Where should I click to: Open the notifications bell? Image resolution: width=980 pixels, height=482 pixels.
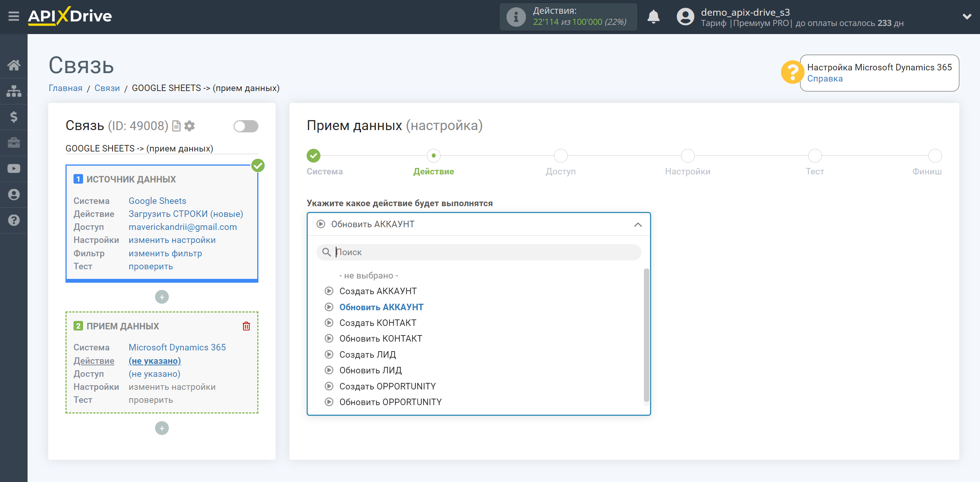click(653, 17)
